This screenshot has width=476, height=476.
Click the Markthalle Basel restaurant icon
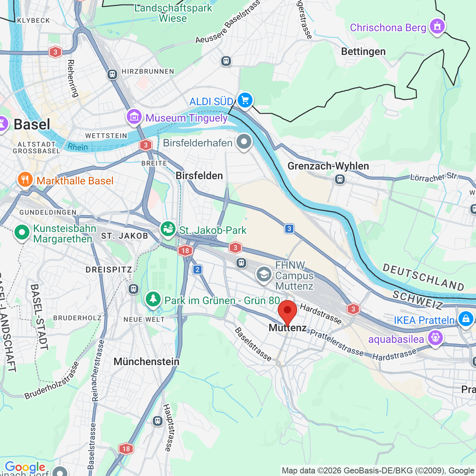pyautogui.click(x=25, y=180)
